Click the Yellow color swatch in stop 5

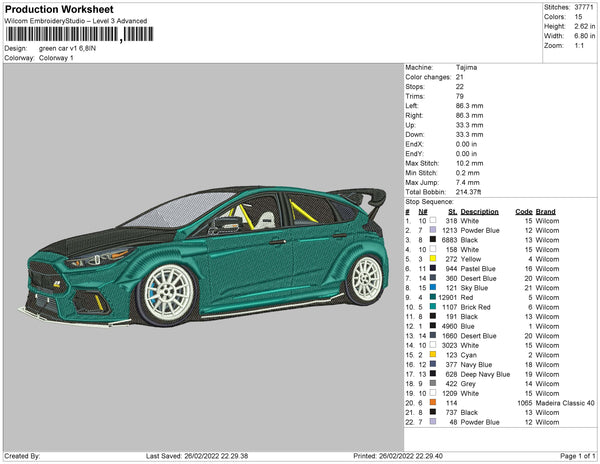[x=432, y=259]
